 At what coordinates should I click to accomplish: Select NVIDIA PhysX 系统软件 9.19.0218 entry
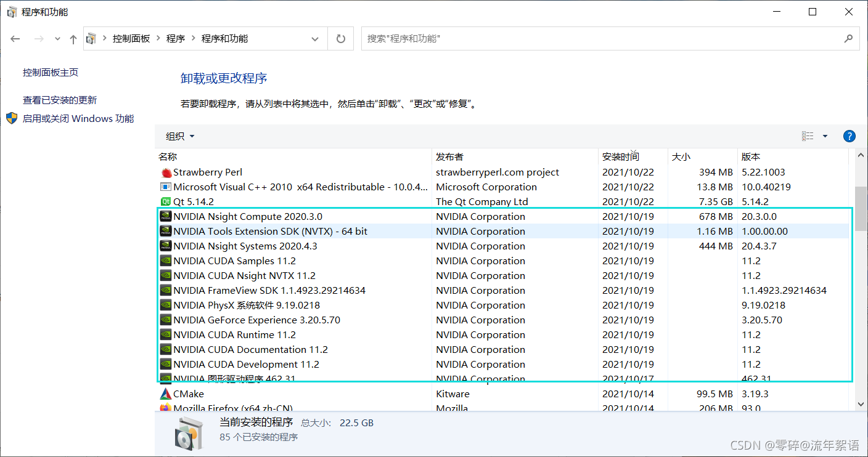point(247,305)
